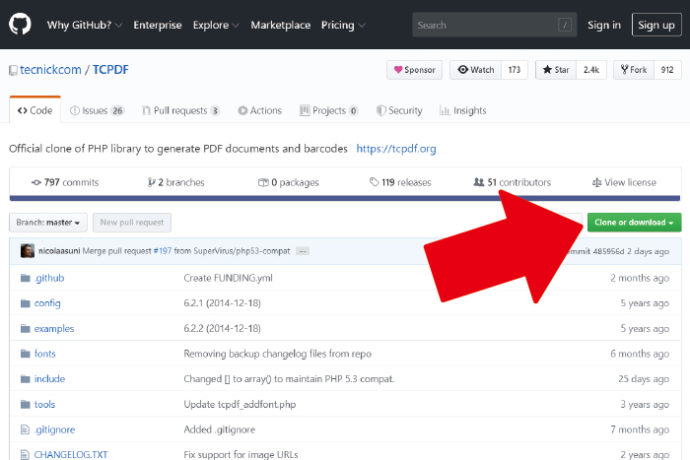Open the Why GitHub? menu

pyautogui.click(x=84, y=25)
